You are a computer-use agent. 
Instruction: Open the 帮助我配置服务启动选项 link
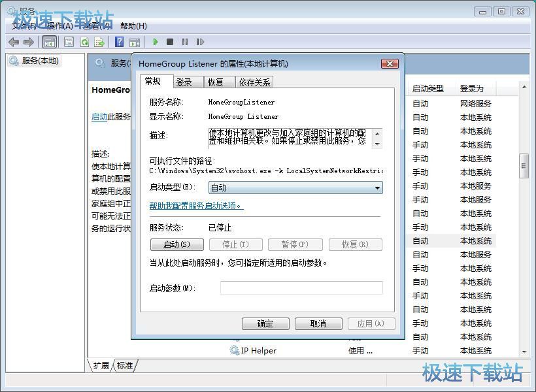pyautogui.click(x=196, y=206)
